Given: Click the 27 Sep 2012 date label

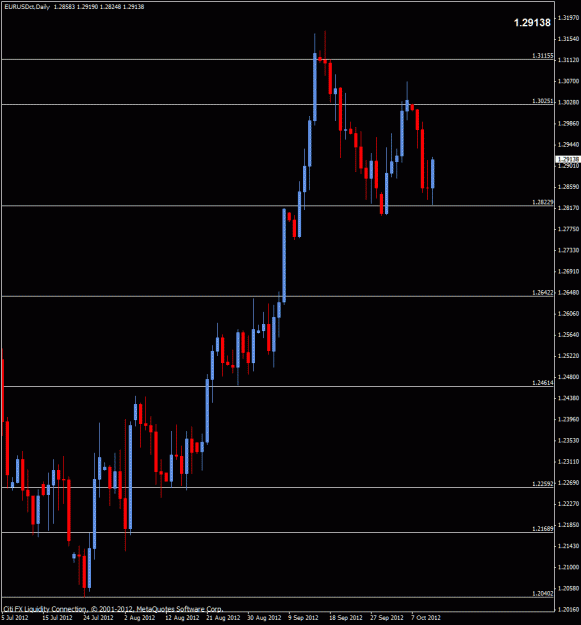Looking at the screenshot, I should tap(387, 617).
